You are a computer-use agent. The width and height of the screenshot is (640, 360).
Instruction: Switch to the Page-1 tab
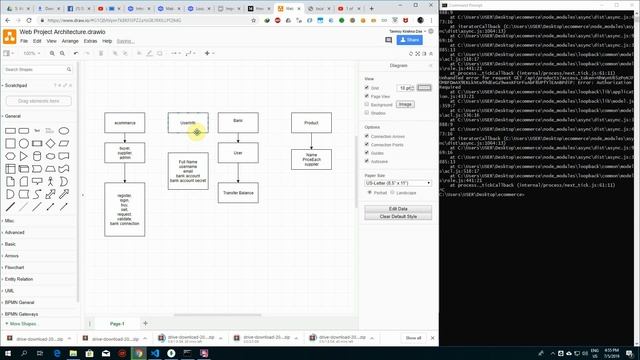pos(117,324)
